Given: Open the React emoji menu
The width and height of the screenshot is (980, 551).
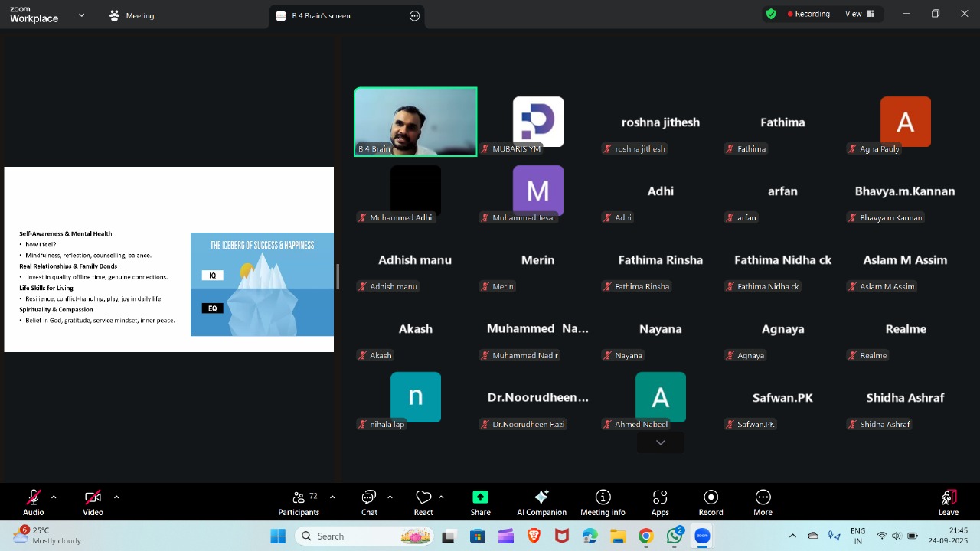Looking at the screenshot, I should click(423, 502).
